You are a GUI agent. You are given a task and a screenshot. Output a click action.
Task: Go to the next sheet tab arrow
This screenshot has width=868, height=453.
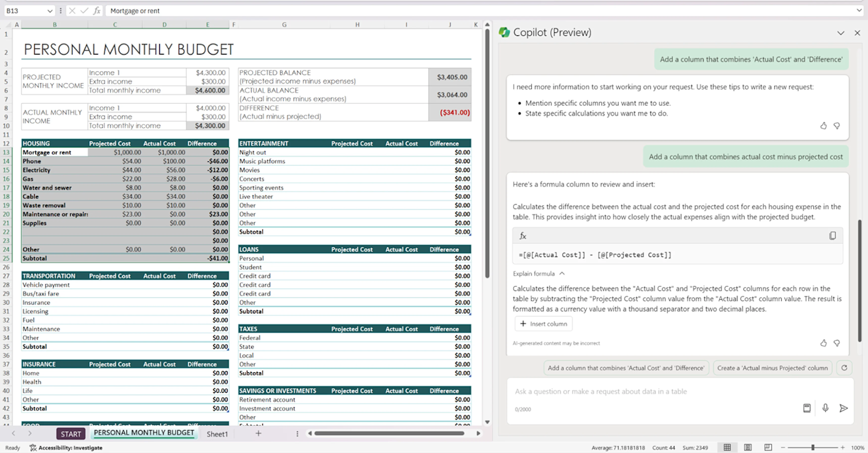point(30,434)
